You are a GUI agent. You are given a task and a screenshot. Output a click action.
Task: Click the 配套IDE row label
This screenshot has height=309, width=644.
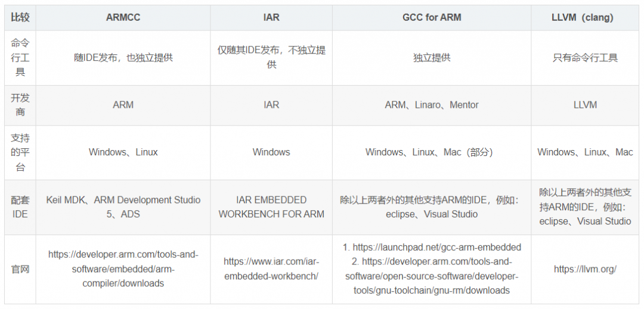pos(20,207)
